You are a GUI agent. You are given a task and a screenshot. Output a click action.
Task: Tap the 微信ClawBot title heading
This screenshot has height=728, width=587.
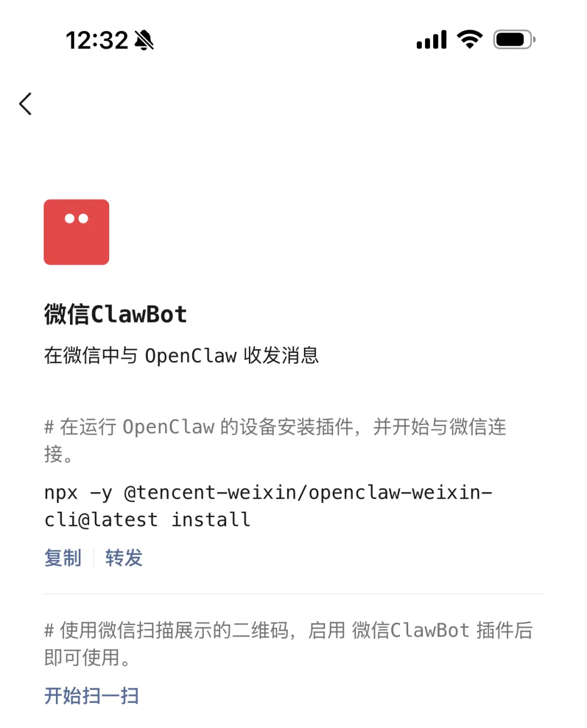coord(116,314)
